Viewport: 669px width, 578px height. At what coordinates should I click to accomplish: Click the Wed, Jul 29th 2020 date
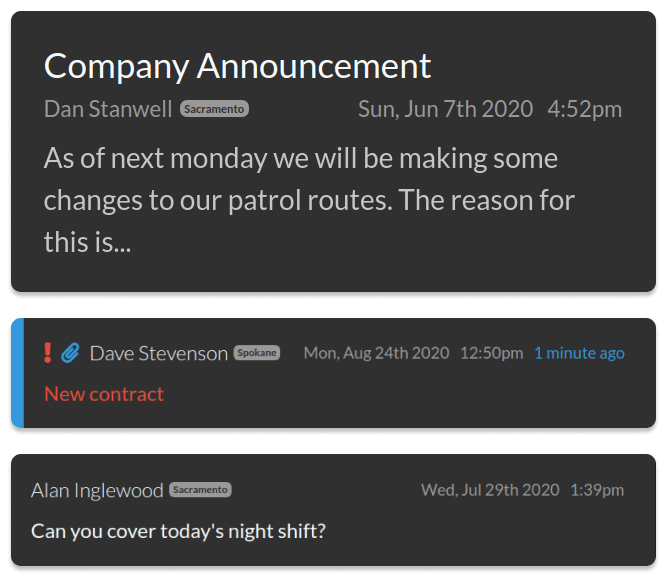[490, 490]
